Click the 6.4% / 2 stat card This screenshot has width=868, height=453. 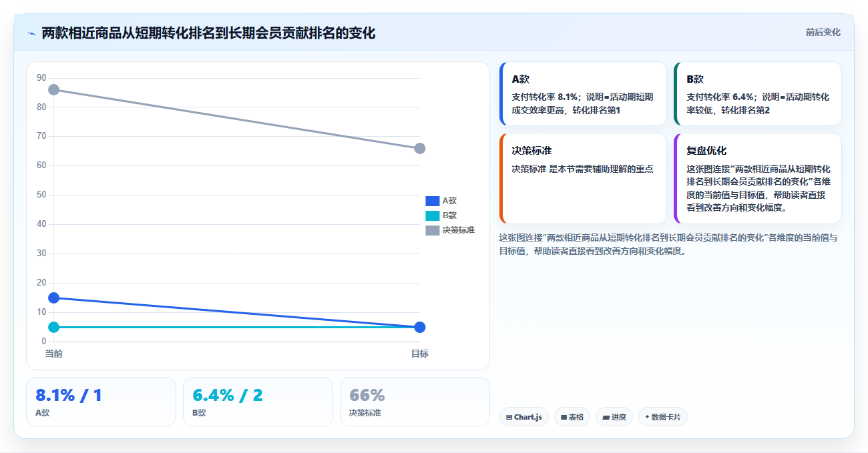click(x=258, y=402)
